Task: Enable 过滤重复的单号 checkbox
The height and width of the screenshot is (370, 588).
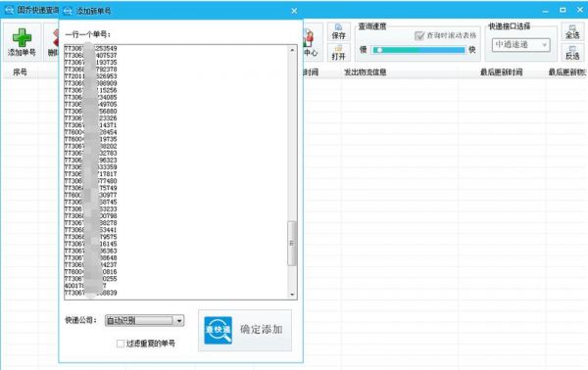Action: [x=121, y=344]
